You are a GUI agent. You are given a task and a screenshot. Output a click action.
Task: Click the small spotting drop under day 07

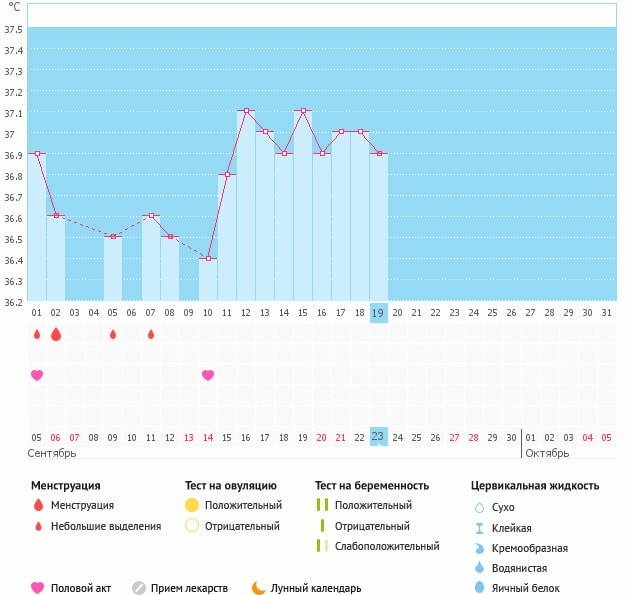151,334
